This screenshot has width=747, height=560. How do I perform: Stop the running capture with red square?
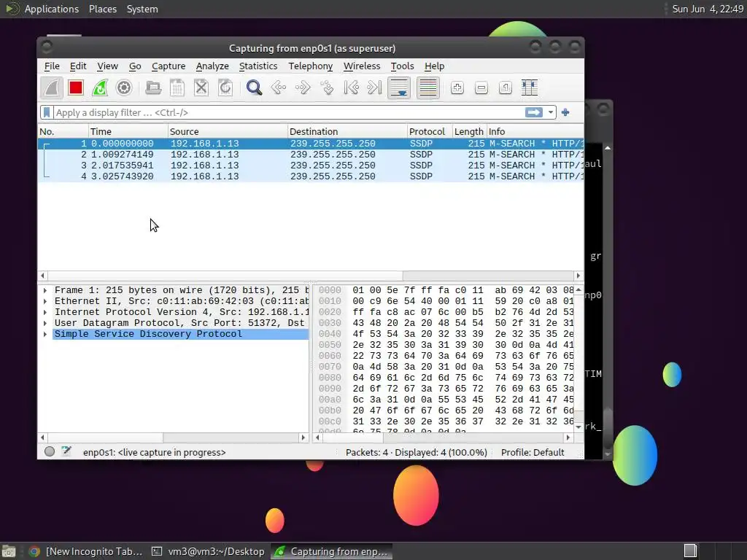click(76, 88)
